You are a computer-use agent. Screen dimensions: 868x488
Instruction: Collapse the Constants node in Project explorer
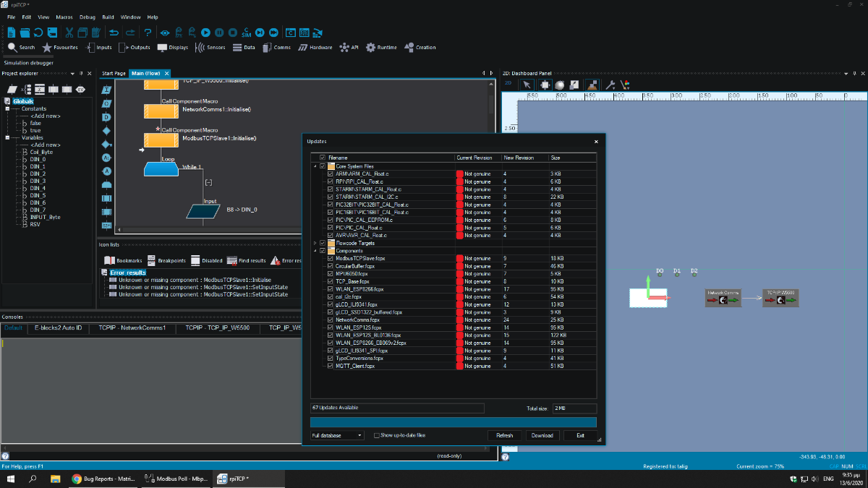7,108
